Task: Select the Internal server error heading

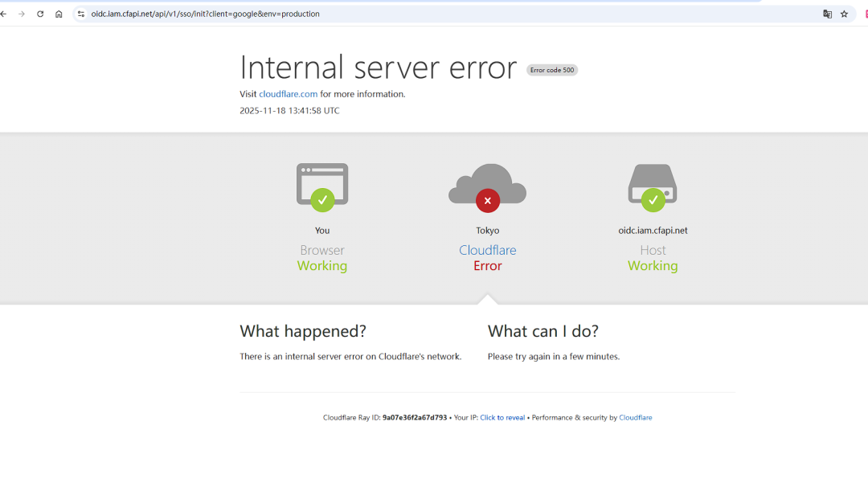Action: coord(378,68)
